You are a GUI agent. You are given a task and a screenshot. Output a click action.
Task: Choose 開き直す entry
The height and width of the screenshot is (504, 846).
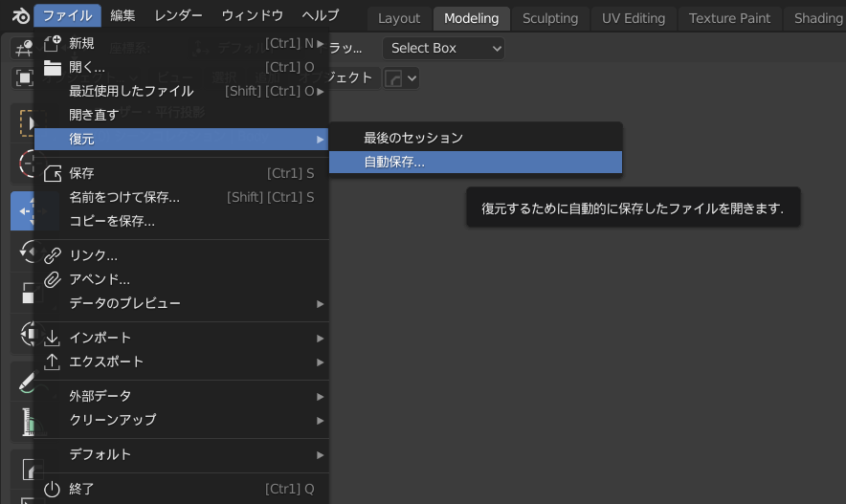[181, 115]
